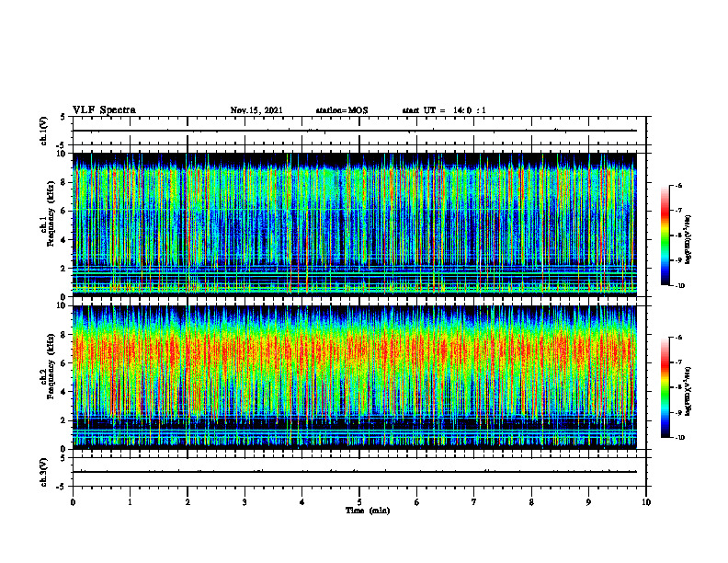
Task: Click the ch.1 color scale bar
Action: tap(665, 236)
